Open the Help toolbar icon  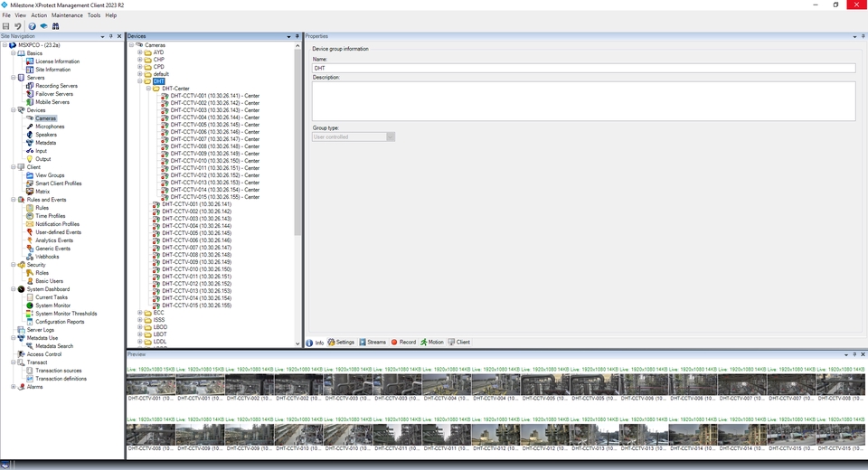pyautogui.click(x=33, y=26)
